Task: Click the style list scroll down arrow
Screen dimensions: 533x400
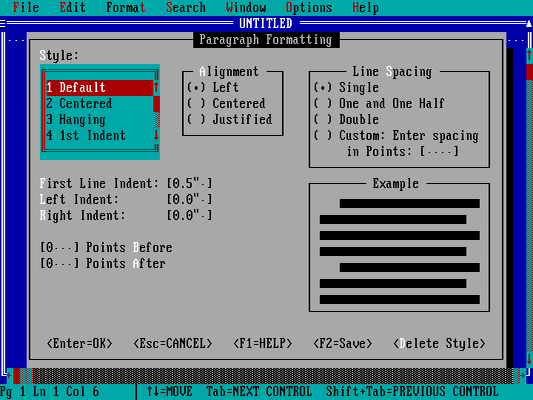Action: pos(156,135)
